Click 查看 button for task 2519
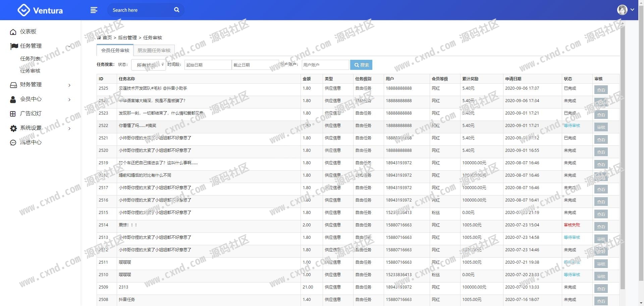 [x=601, y=164]
